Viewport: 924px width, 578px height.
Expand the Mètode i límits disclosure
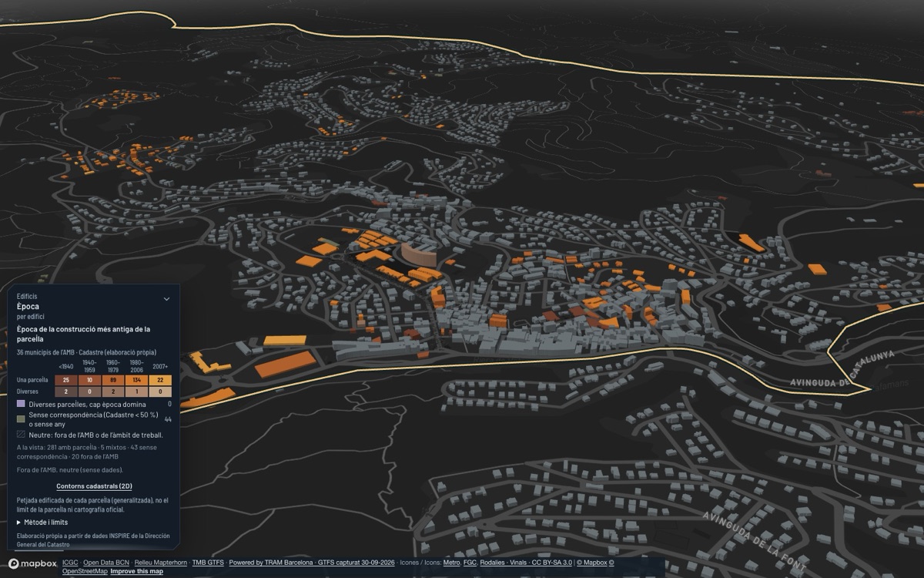click(42, 523)
